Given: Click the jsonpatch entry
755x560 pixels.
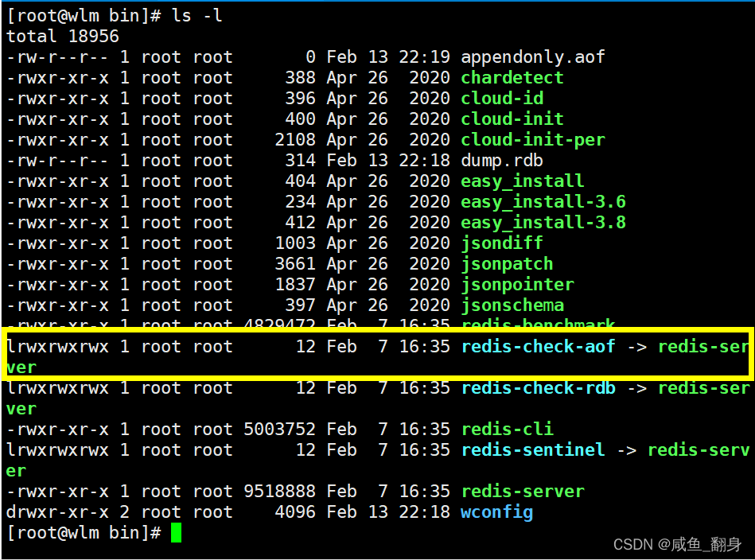Looking at the screenshot, I should pos(507,264).
